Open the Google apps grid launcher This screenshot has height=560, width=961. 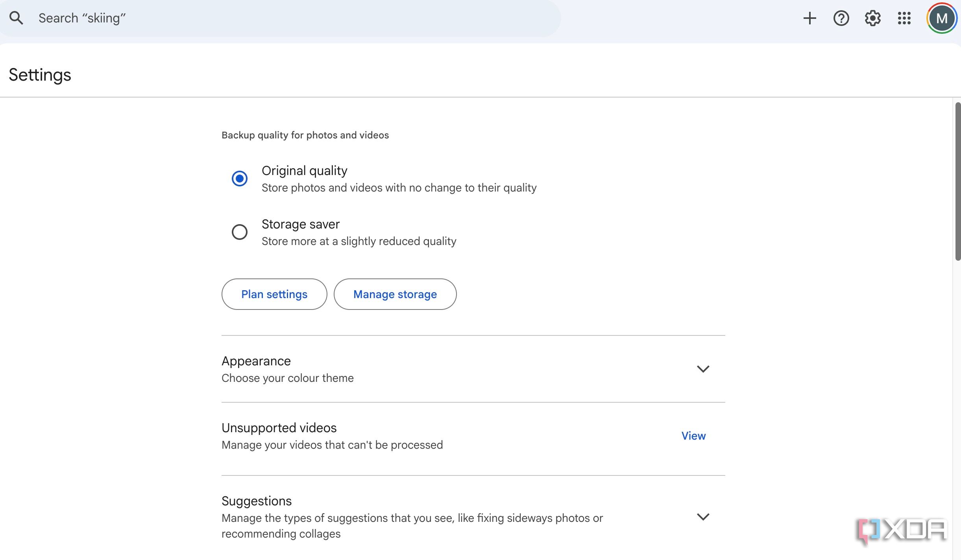click(x=904, y=18)
